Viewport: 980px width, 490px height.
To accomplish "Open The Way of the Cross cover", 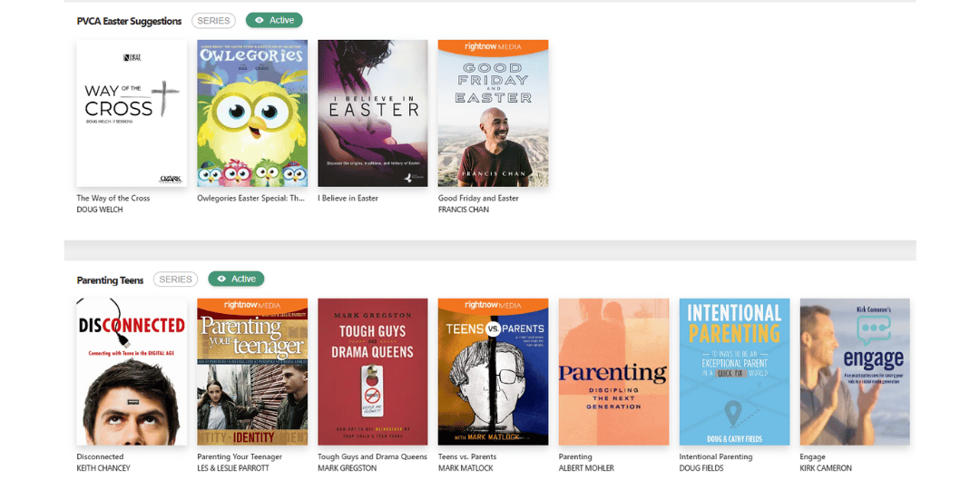I will tap(132, 113).
